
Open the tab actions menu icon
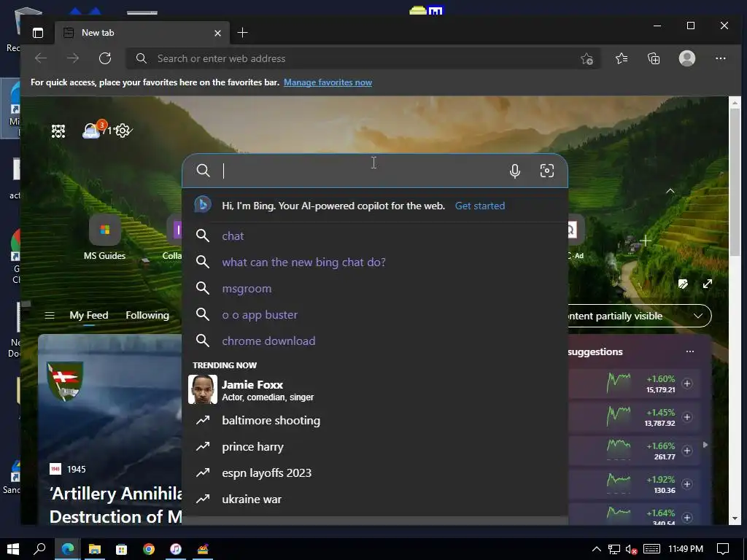38,33
